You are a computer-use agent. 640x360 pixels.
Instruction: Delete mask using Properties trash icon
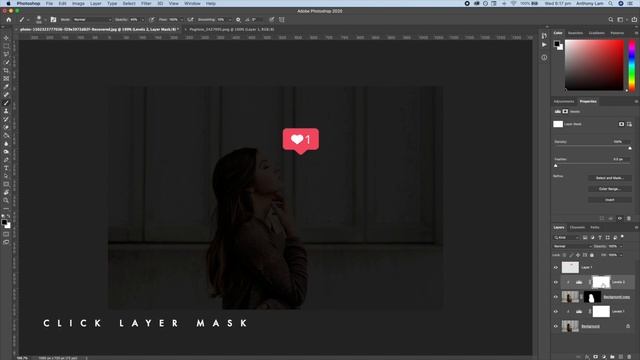[x=629, y=218]
